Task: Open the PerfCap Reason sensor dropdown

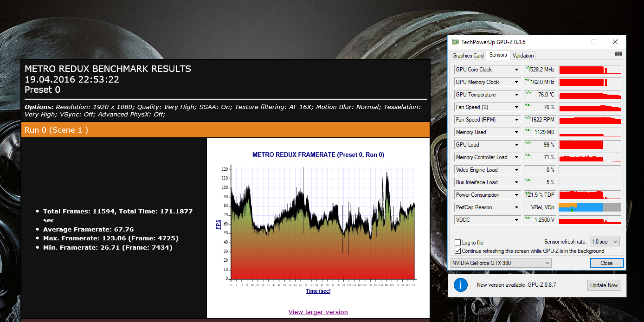Action: tap(517, 207)
